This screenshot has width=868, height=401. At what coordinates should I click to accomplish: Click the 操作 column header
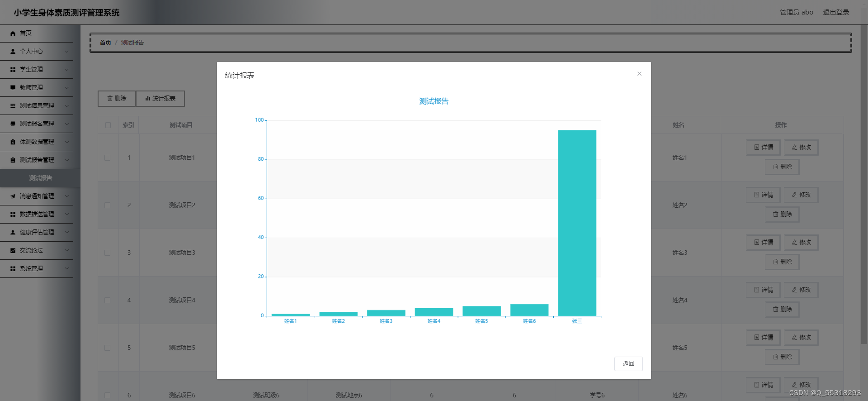781,125
